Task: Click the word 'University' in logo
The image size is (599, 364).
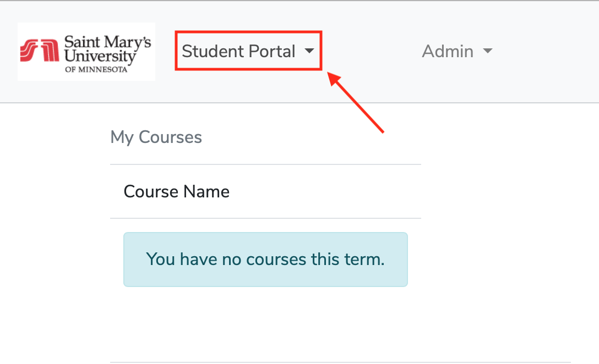Action: 100,57
